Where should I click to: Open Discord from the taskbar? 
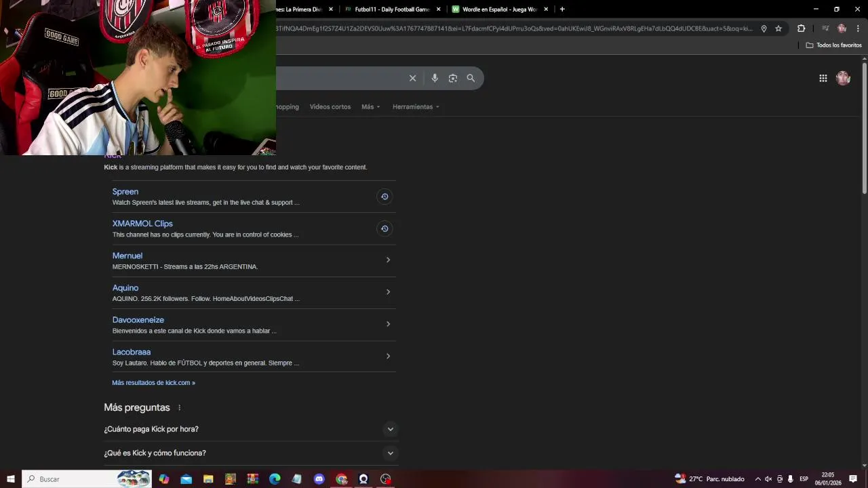tap(319, 479)
